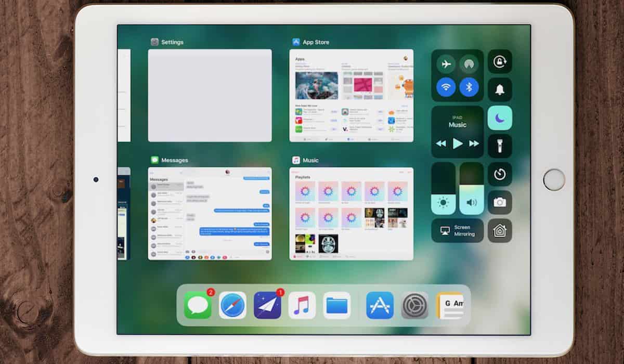This screenshot has width=624, height=364.
Task: Open the Messages app card
Action: [x=210, y=214]
